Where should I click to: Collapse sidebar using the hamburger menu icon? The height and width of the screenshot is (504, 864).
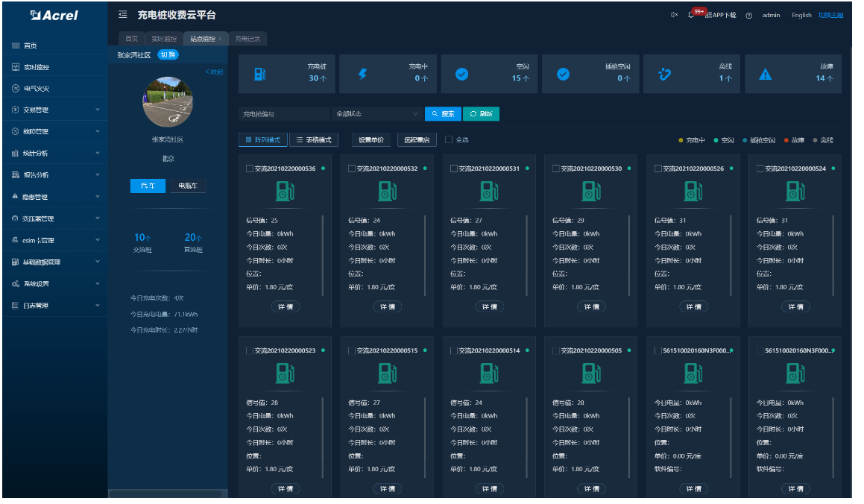pos(122,15)
